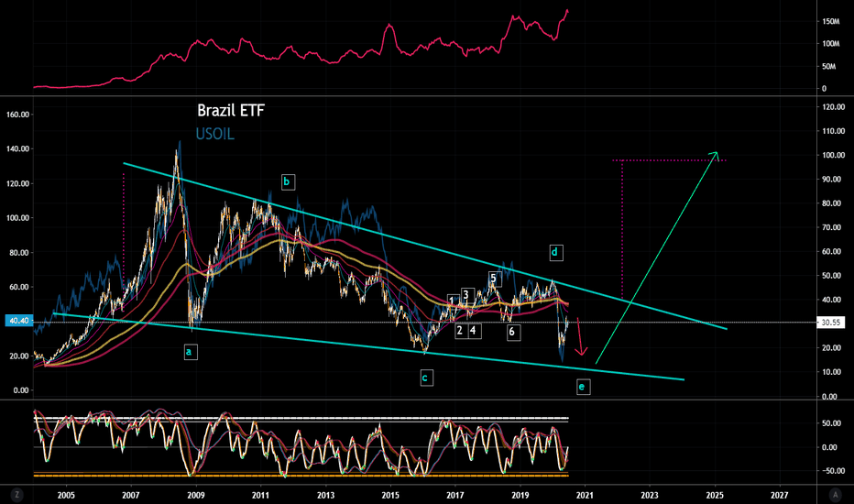Select the numbered wave label 1
Screen dimensions: 854x504
pyautogui.click(x=453, y=301)
